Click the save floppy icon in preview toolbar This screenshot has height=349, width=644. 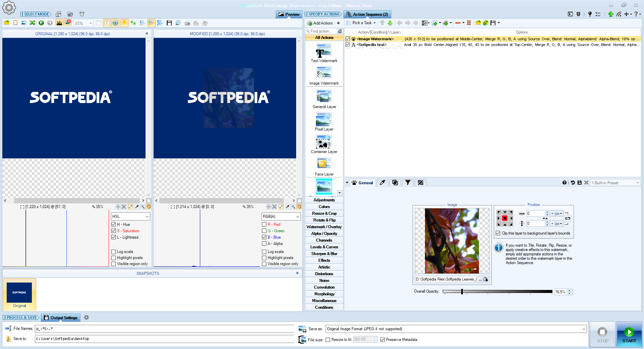tap(169, 23)
